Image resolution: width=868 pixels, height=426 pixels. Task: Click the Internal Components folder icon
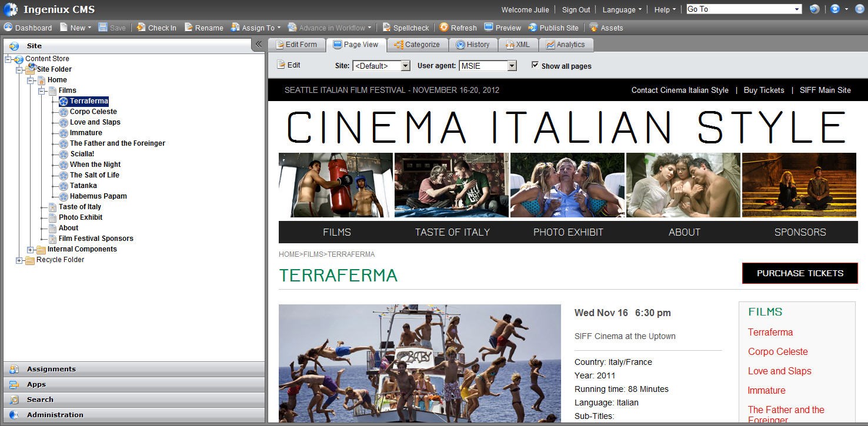point(41,250)
